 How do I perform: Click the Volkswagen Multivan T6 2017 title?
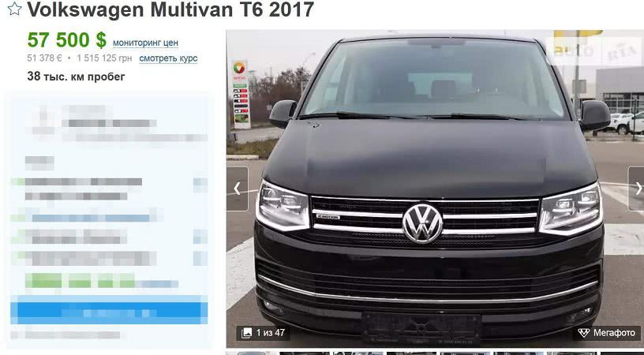170,9
